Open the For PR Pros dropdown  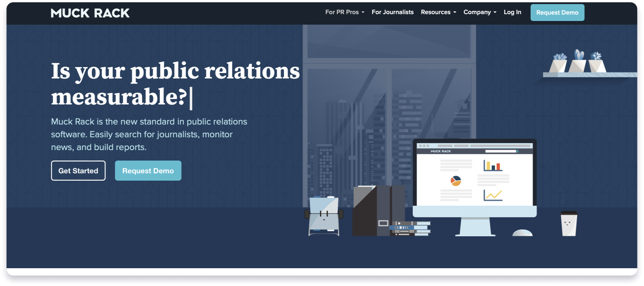(344, 12)
